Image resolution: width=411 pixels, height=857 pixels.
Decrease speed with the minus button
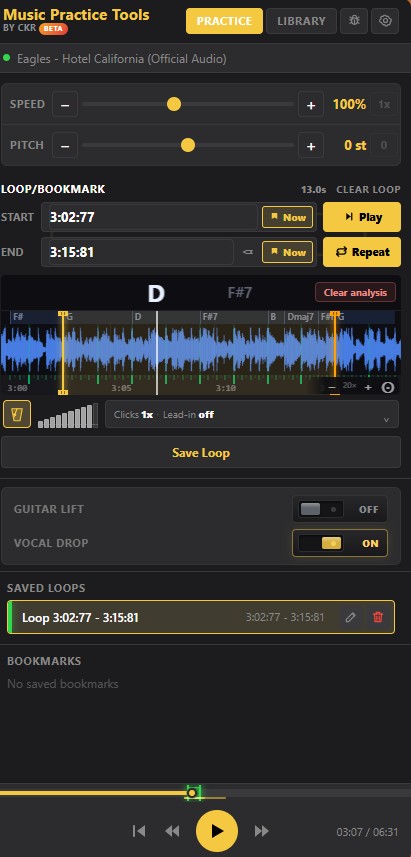tap(65, 104)
